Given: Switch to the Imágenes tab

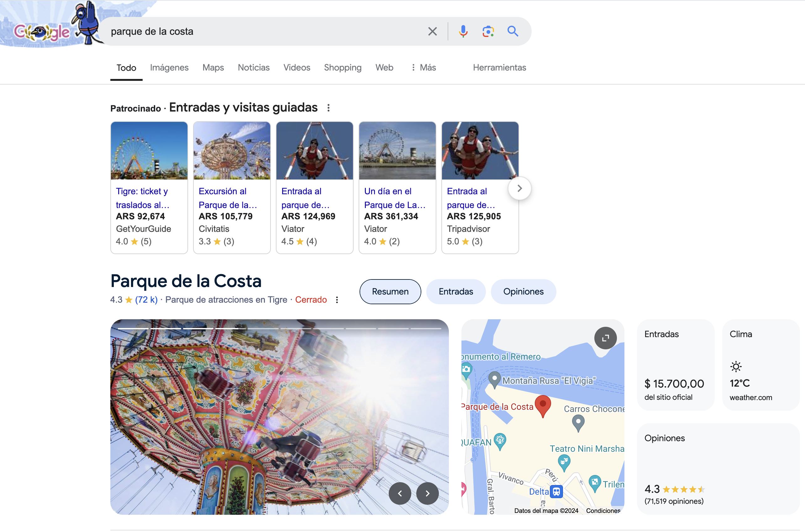Looking at the screenshot, I should (x=169, y=67).
